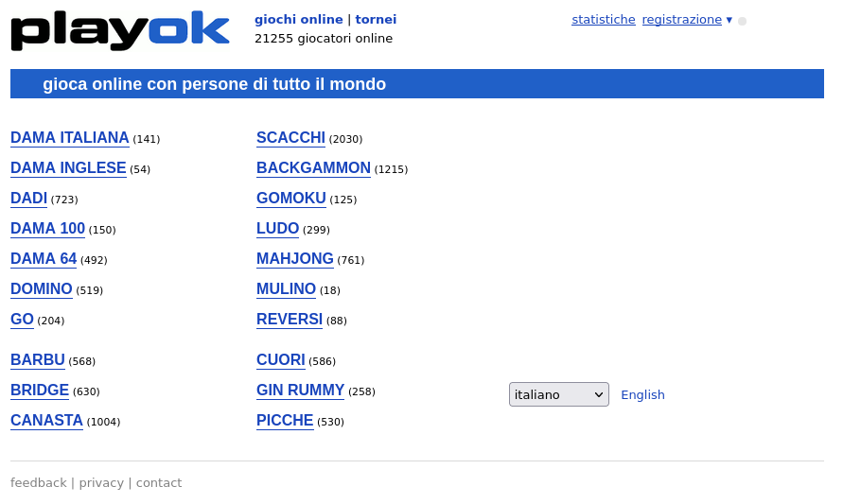The height and width of the screenshot is (504, 861).
Task: Click the feedback footer link
Action: pyautogui.click(x=38, y=482)
